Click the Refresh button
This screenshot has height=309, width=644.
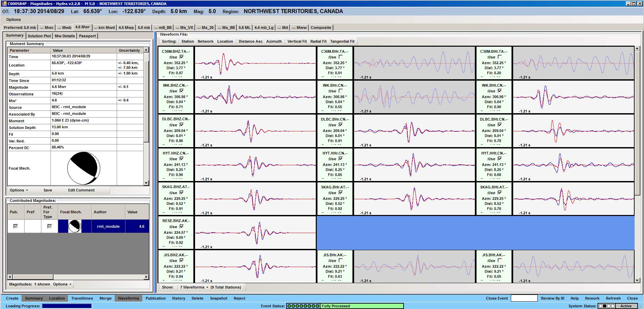[x=613, y=298]
